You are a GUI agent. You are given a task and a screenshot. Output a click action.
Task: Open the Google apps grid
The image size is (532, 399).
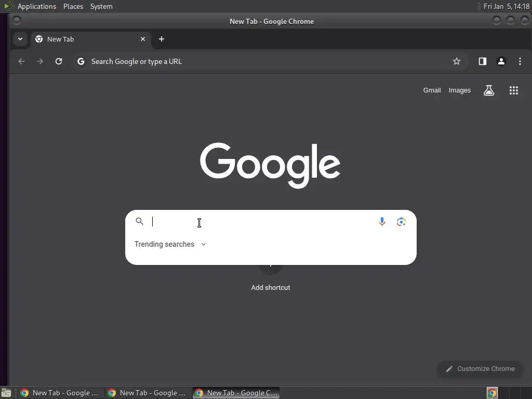tap(514, 90)
